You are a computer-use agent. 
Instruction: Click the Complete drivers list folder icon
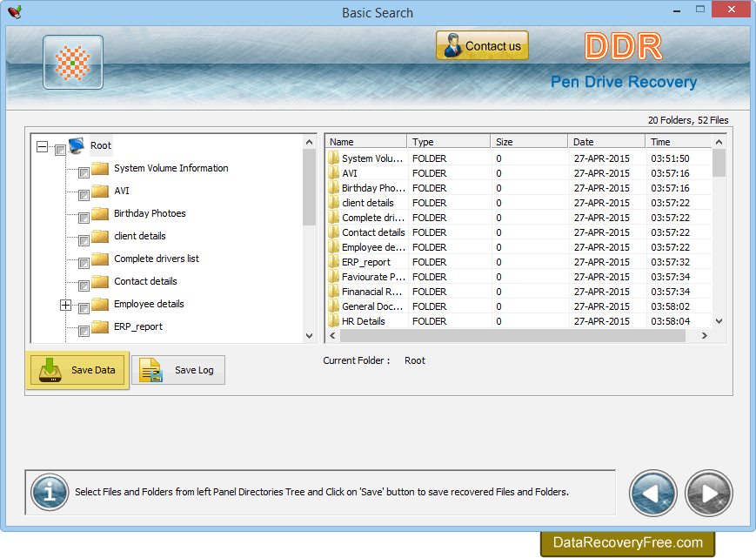tap(100, 259)
